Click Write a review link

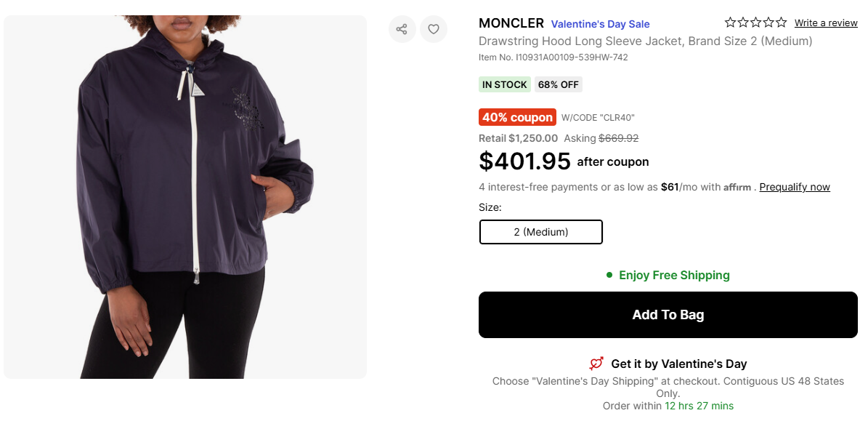[x=826, y=23]
